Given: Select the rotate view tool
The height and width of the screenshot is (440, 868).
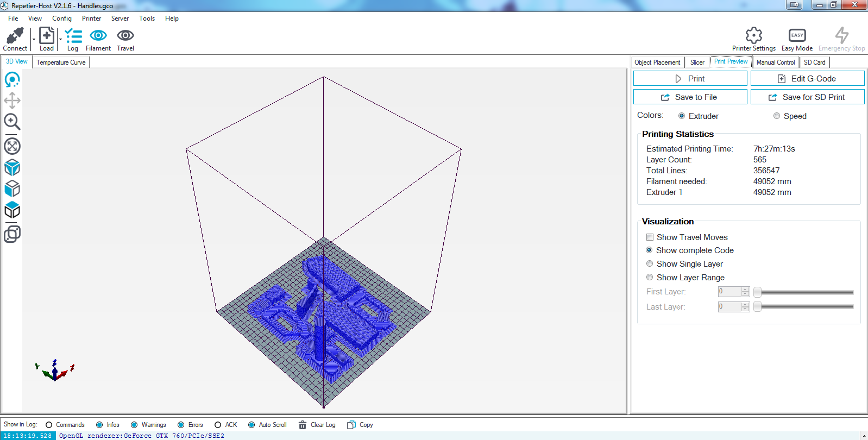Looking at the screenshot, I should click(12, 80).
